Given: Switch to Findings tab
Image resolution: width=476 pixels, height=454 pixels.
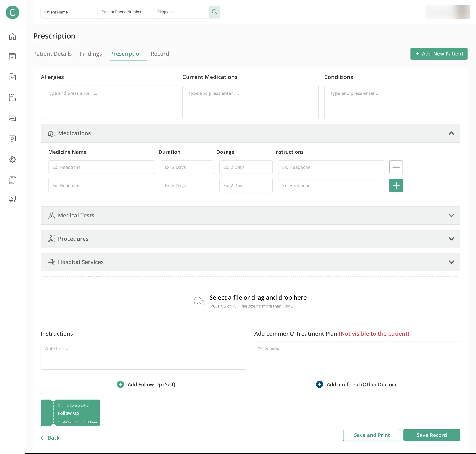Looking at the screenshot, I should pyautogui.click(x=91, y=54).
